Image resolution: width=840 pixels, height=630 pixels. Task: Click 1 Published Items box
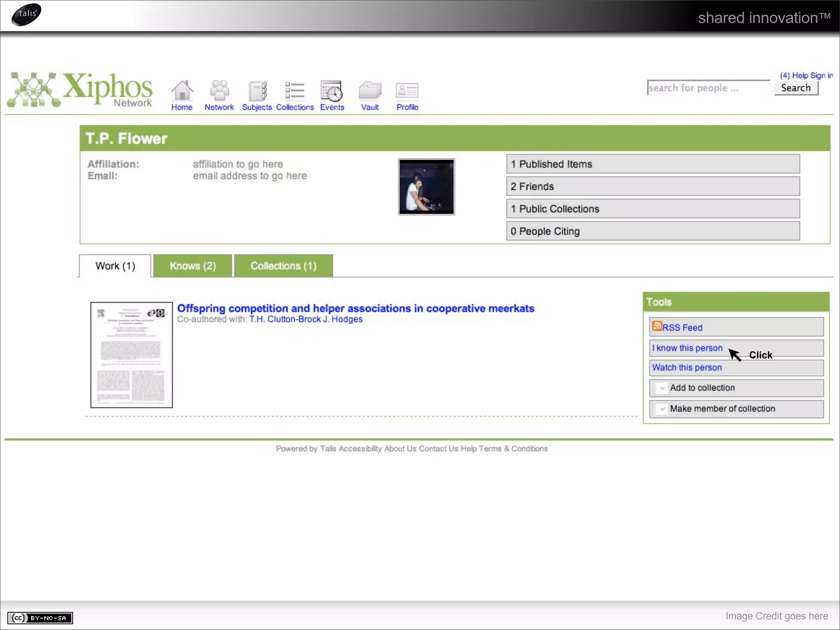coord(653,164)
